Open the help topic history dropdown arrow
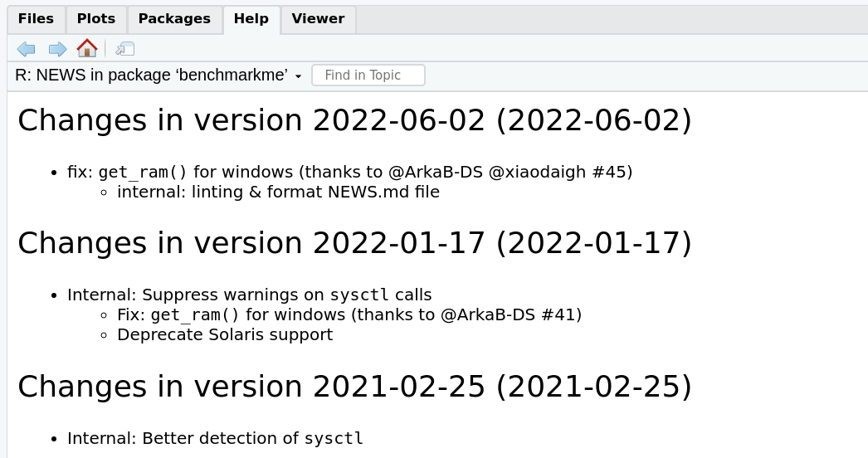Screen dimensions: 868x458 click(x=299, y=76)
